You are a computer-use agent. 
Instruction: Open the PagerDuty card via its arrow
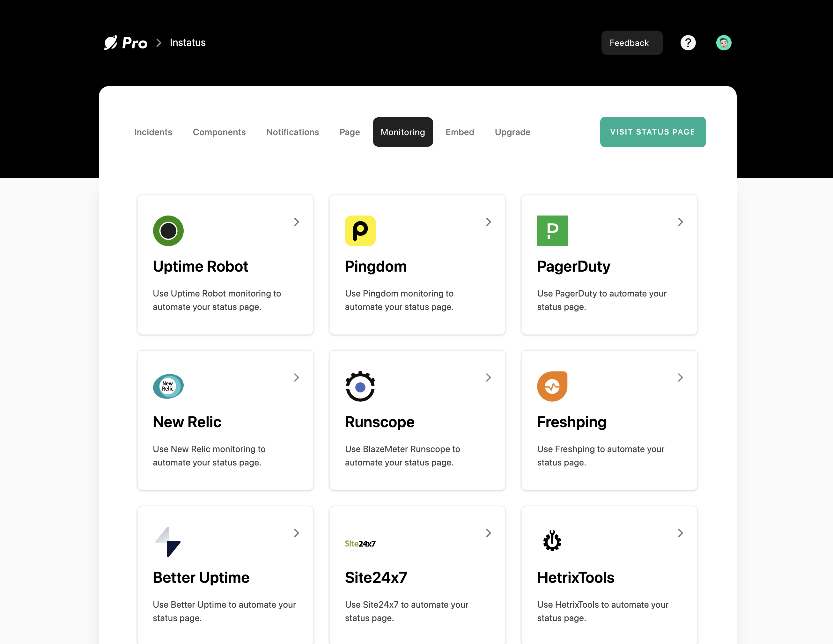coord(681,222)
